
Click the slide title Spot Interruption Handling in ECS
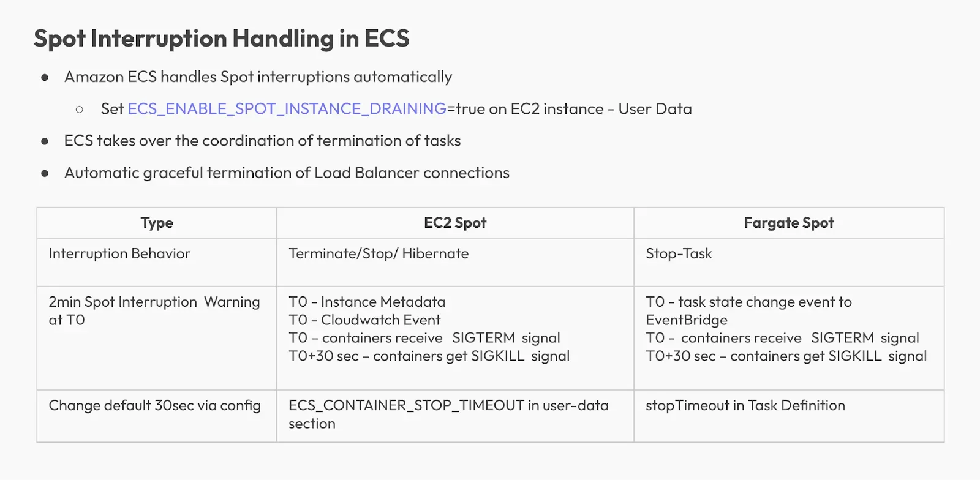click(221, 38)
